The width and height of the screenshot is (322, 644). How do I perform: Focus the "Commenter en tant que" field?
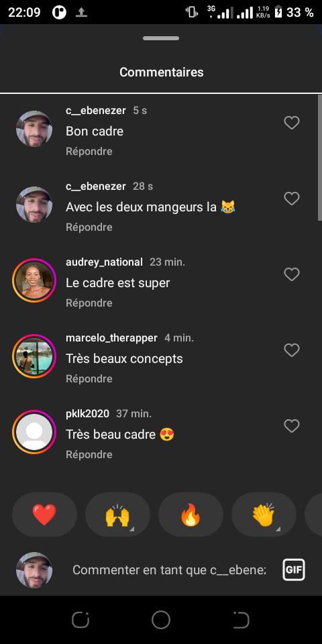[169, 570]
